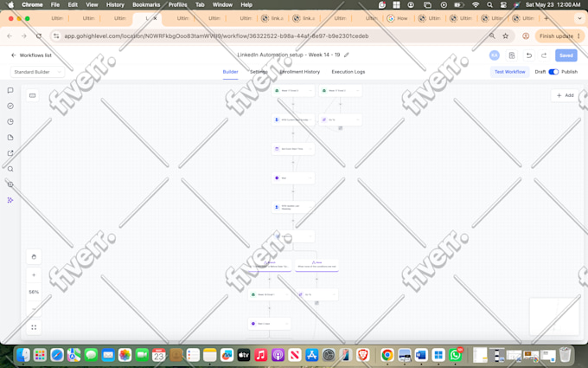This screenshot has width=588, height=368.
Task: Open the Week 18 Email 1 node's ellipsis menu
Action: coord(286,294)
